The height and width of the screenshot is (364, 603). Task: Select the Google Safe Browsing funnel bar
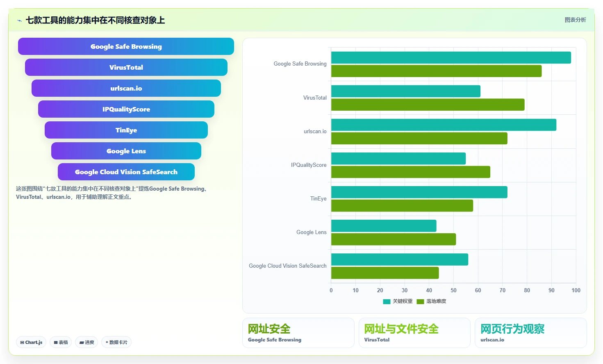pos(126,46)
